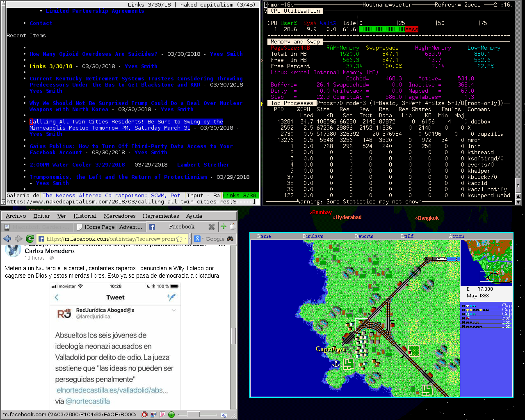Open the '2:00PM Water Cooler 3/29/2018' link
525x420 pixels.
pos(77,165)
